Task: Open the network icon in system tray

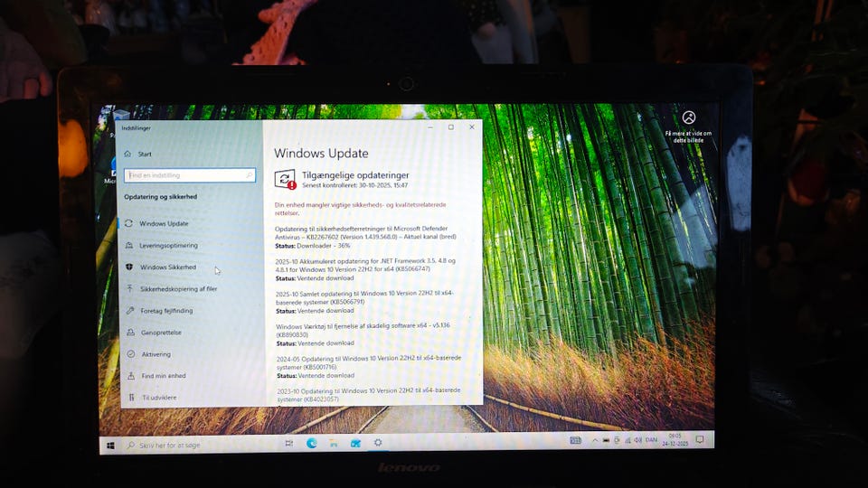Action: (x=627, y=440)
